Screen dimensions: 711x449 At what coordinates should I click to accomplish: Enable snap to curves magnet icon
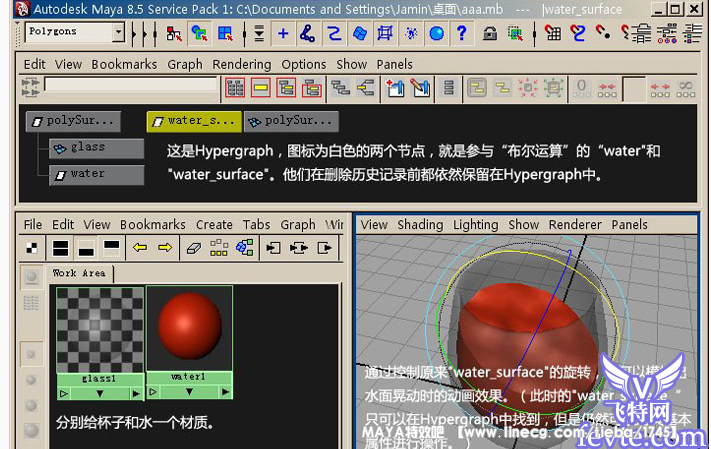(578, 33)
